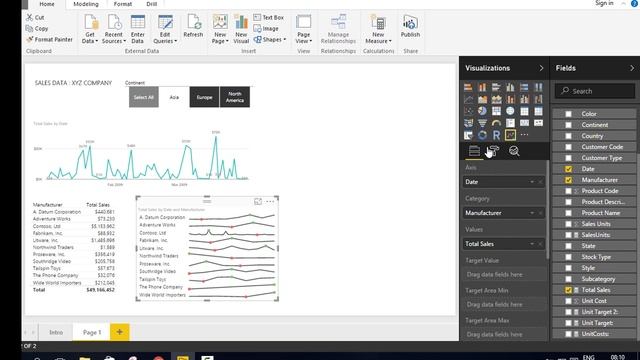Uncheck the Total Sales field
Screen dimensions: 640x360
[568, 290]
